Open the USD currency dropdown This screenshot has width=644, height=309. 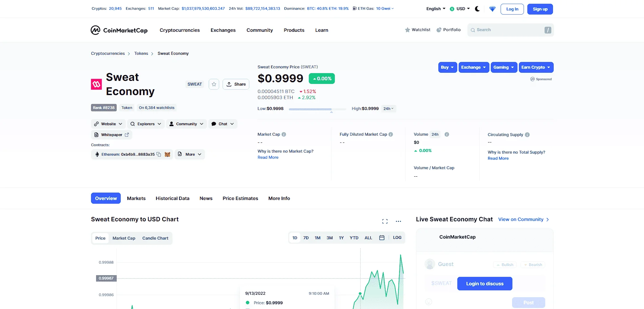tap(460, 9)
